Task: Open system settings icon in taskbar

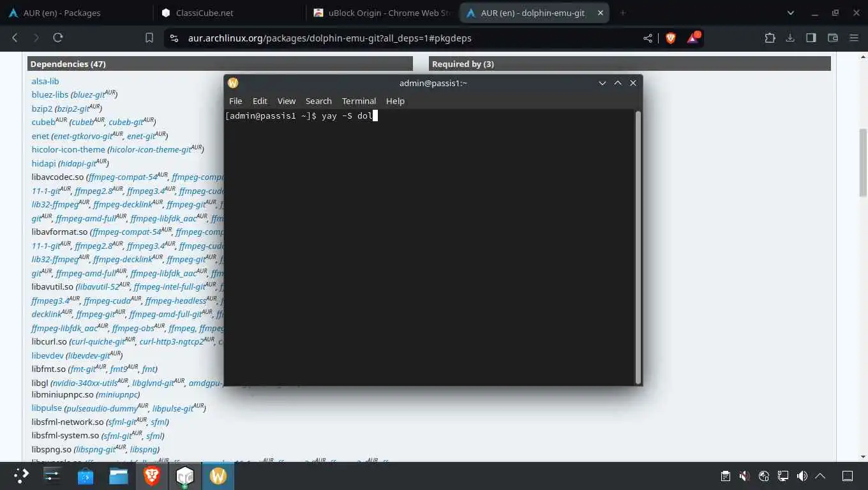Action: (52, 475)
